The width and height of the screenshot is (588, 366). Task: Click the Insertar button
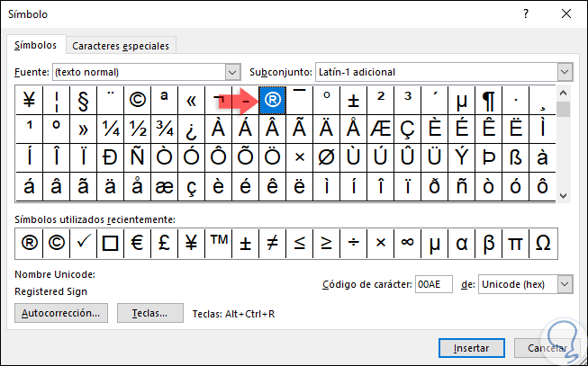[465, 347]
